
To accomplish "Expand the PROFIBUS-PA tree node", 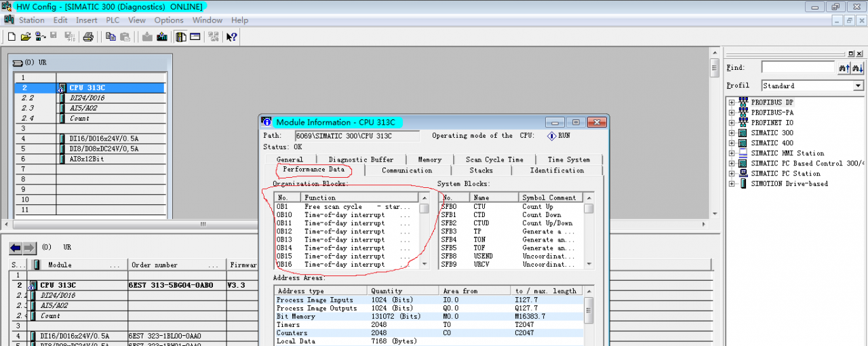I will pyautogui.click(x=732, y=113).
